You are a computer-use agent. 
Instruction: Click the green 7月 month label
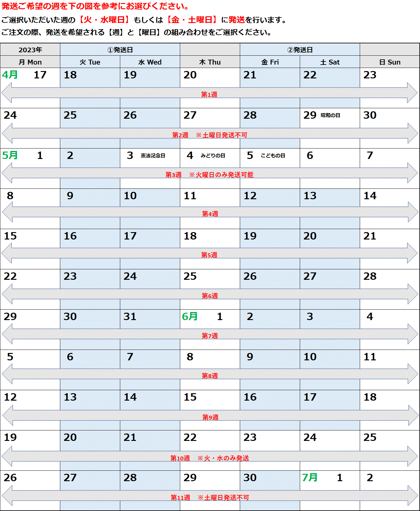tap(310, 477)
